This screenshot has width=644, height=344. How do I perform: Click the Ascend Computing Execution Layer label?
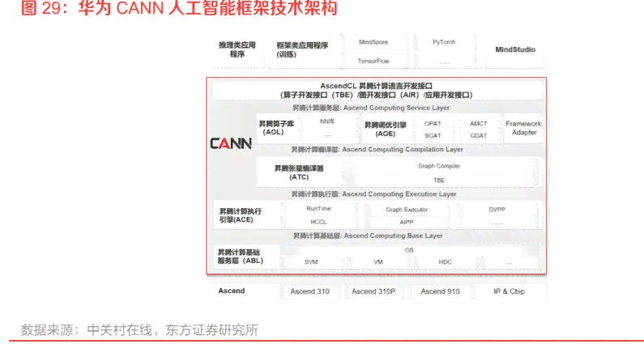[x=373, y=193]
